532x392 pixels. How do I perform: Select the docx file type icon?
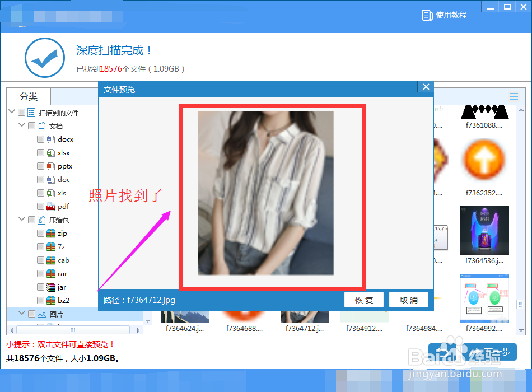52,139
